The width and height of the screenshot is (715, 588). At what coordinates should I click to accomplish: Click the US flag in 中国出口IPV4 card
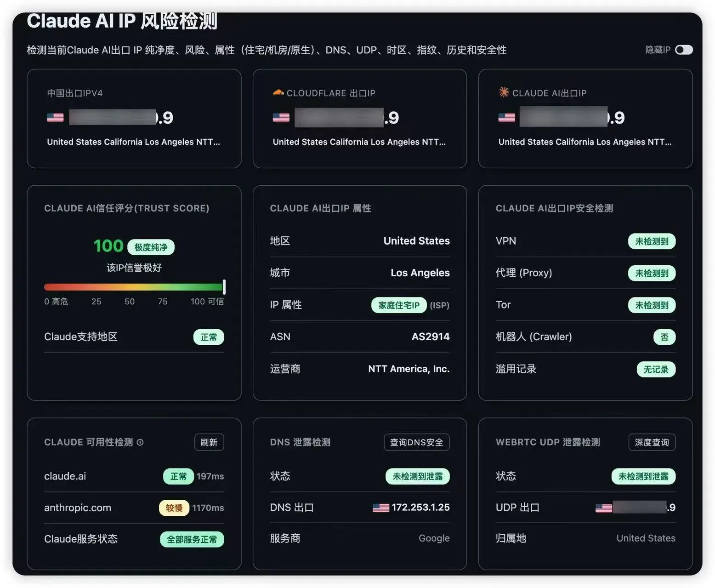pyautogui.click(x=55, y=117)
